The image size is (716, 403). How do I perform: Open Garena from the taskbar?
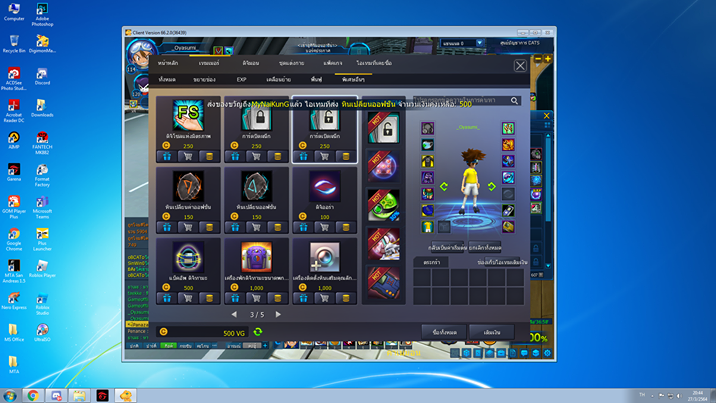tap(102, 395)
